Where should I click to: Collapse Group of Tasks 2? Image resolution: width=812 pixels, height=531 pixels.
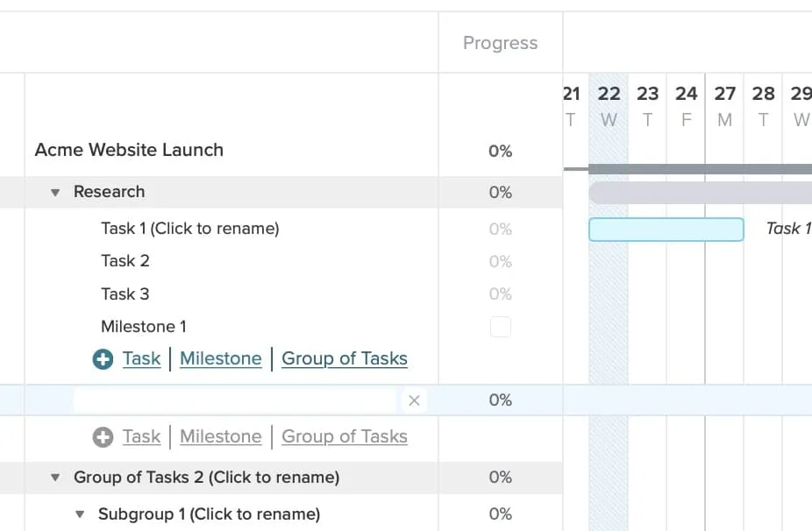point(55,478)
